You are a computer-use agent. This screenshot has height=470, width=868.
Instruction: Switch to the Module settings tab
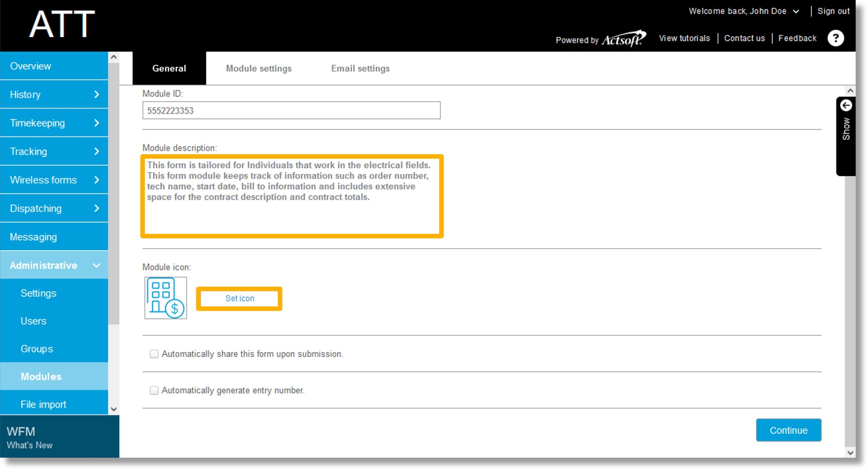tap(259, 68)
